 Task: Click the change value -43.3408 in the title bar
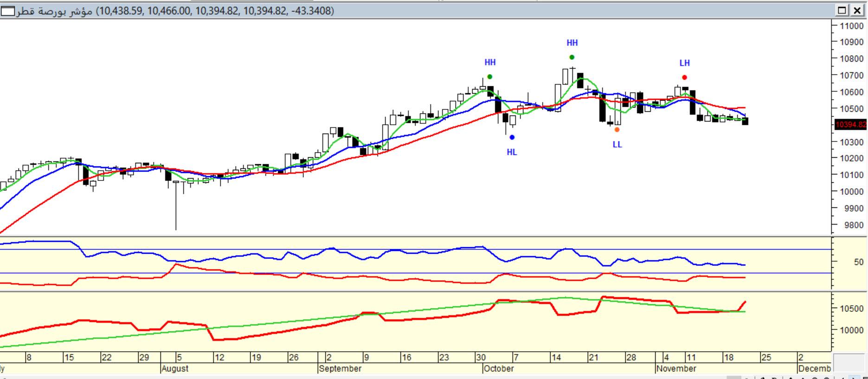coord(311,11)
